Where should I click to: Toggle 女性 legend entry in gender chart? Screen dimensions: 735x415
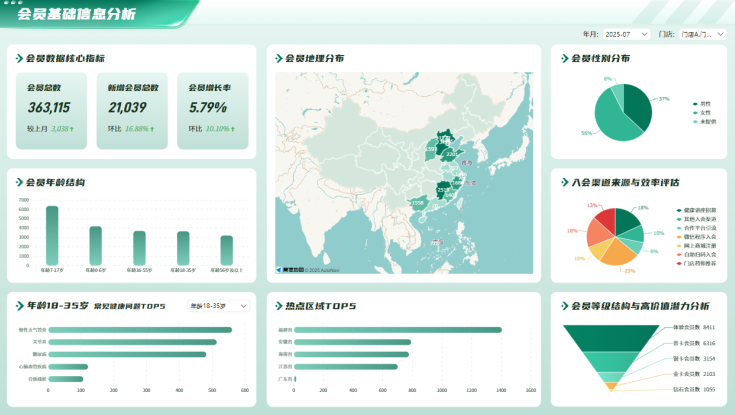(x=703, y=112)
